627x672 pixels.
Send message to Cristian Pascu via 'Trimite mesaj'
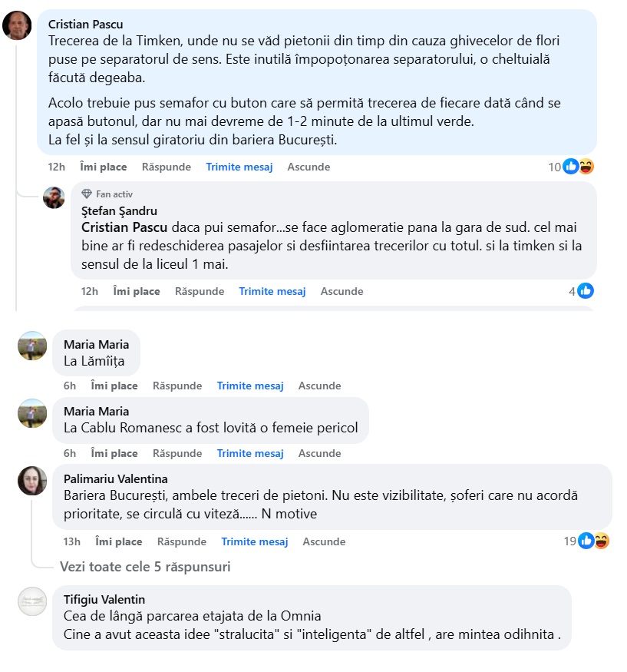point(239,167)
